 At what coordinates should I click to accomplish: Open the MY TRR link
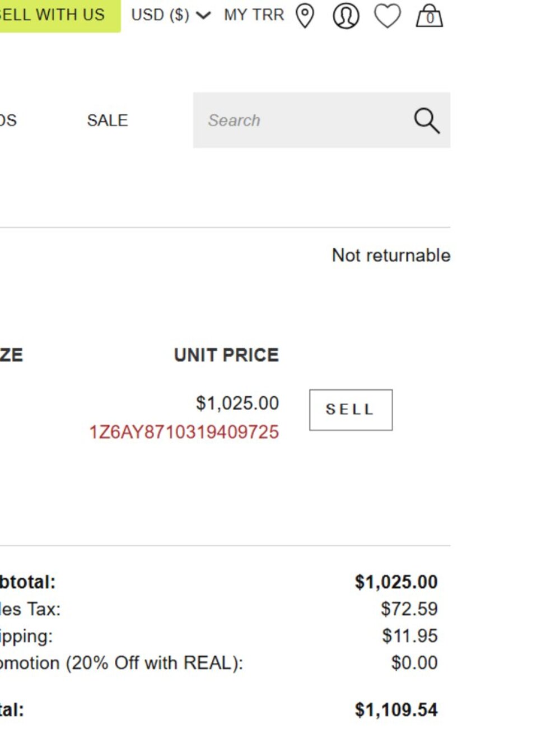[254, 15]
